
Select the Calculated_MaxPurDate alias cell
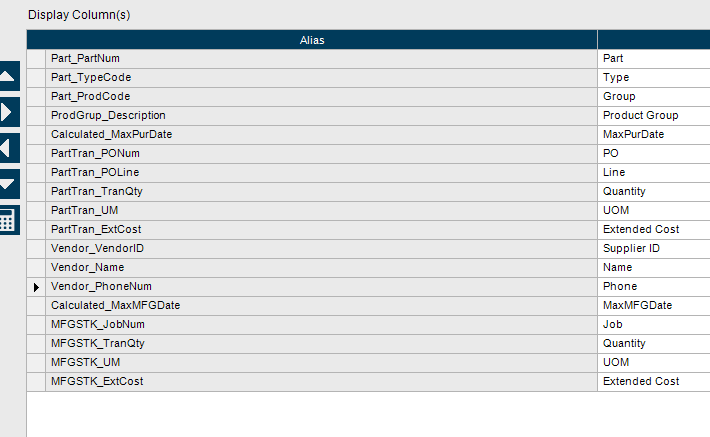click(320, 135)
